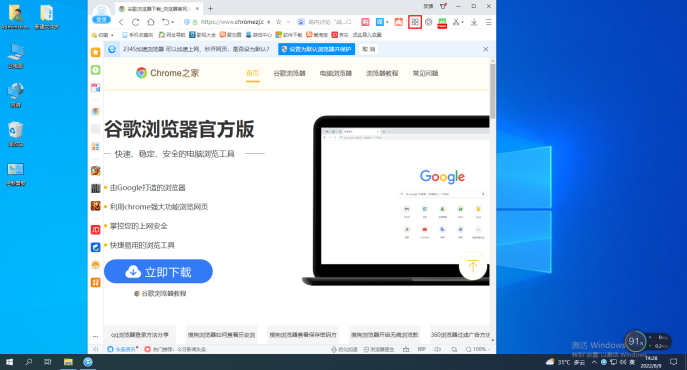Open 浏览器医生 in the status bar

[379, 349]
